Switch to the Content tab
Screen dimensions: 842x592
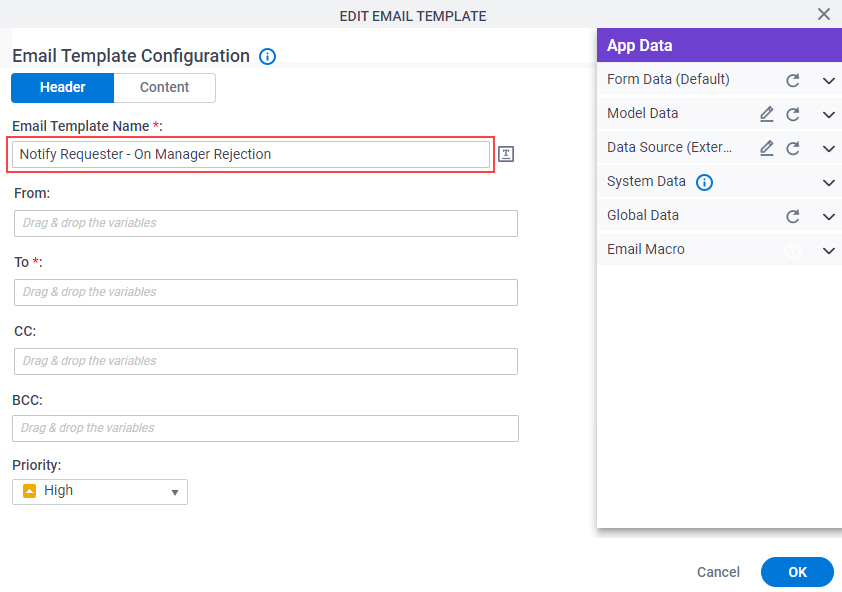coord(164,88)
